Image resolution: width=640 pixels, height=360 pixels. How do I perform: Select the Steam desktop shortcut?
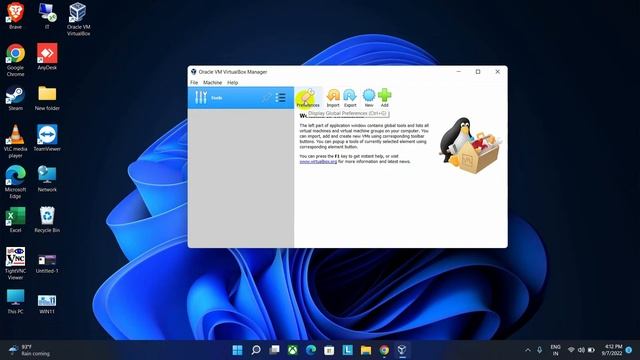coord(16,98)
